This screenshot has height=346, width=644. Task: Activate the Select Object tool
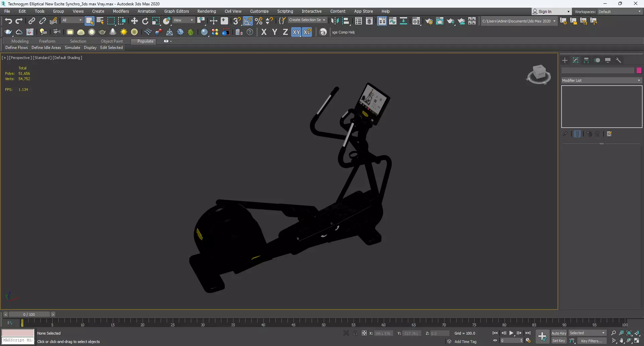(x=89, y=21)
